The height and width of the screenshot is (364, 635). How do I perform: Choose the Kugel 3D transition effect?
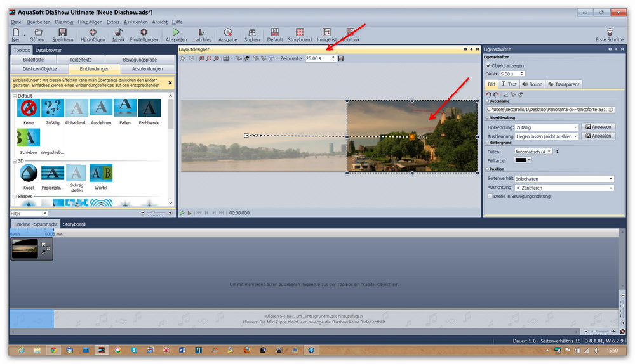pos(28,173)
